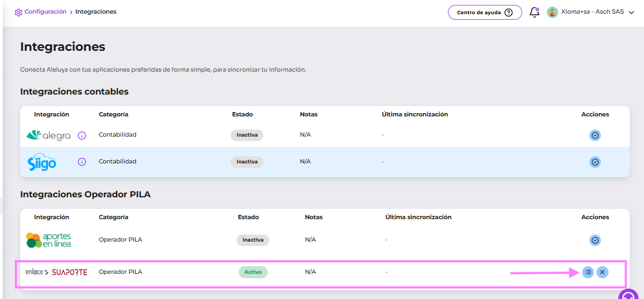Click the Integraciones breadcrumb item
The height and width of the screenshot is (299, 644).
pos(96,11)
